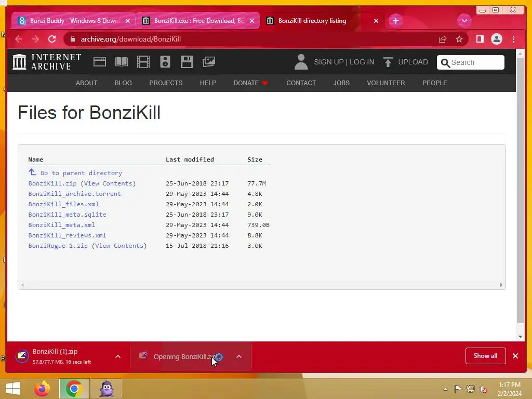Viewport: 532px width, 399px height.
Task: Open ABOUT menu item
Action: pyautogui.click(x=87, y=83)
